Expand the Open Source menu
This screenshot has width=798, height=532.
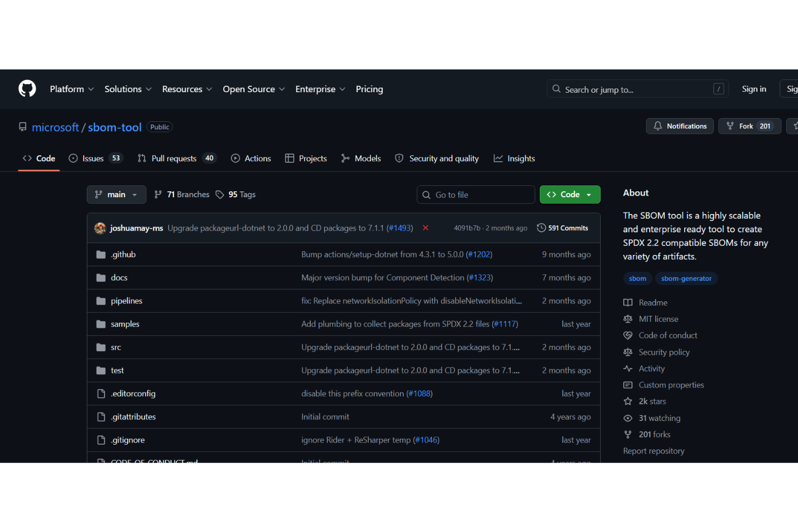point(253,89)
